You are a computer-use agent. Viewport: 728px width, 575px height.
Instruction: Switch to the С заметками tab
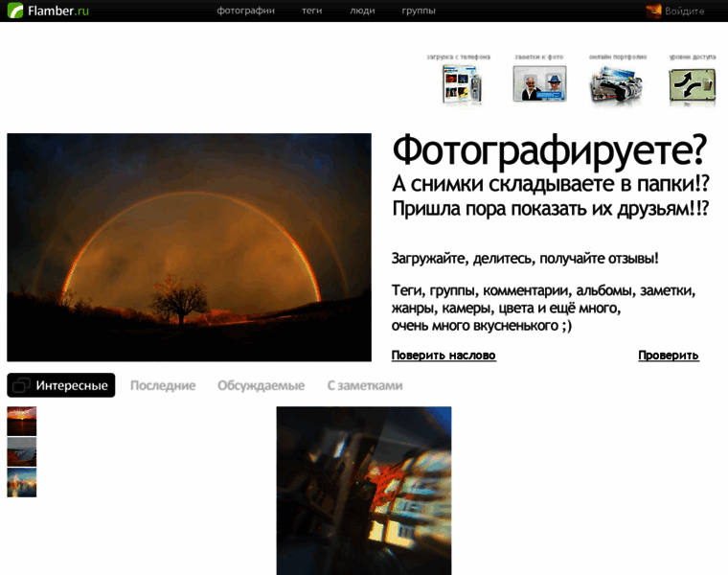(365, 385)
